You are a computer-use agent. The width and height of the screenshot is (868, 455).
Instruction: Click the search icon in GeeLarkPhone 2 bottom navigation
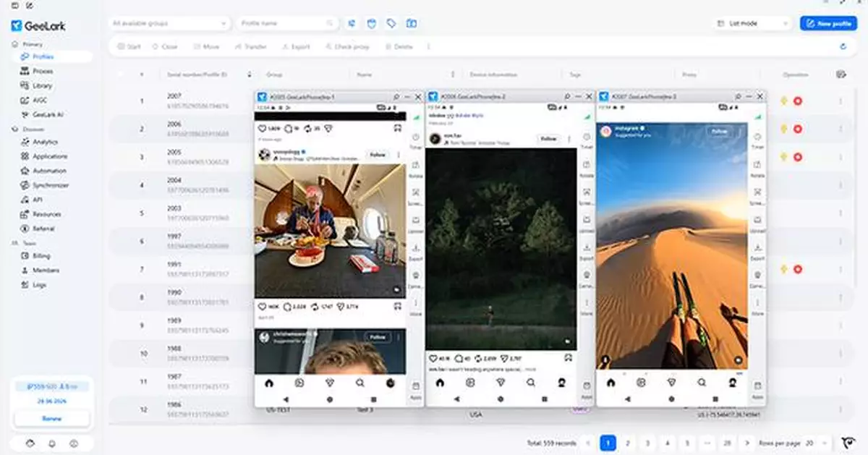pyautogui.click(x=531, y=382)
